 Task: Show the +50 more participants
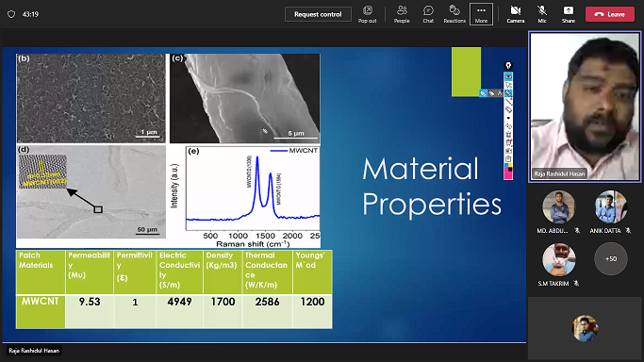click(x=611, y=258)
